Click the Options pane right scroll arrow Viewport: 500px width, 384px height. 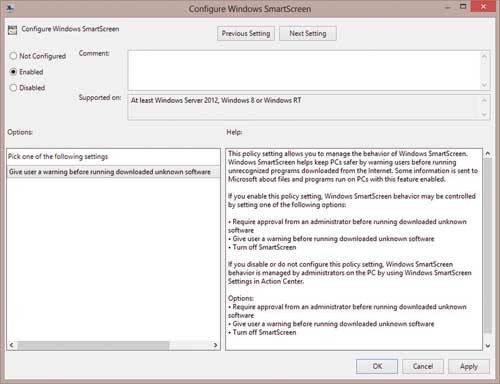click(x=215, y=345)
